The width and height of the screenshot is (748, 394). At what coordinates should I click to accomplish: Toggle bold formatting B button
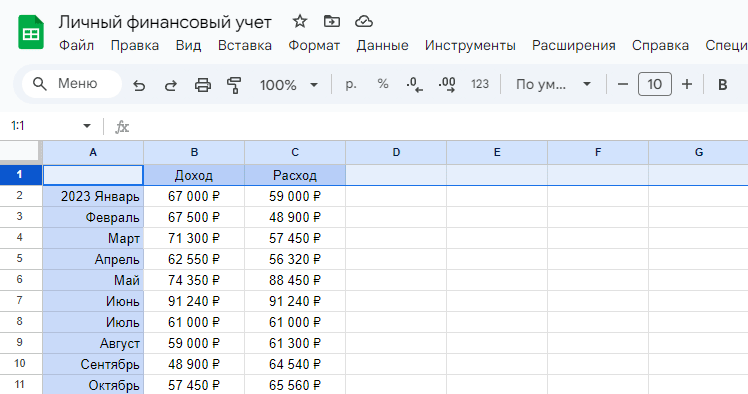click(722, 84)
